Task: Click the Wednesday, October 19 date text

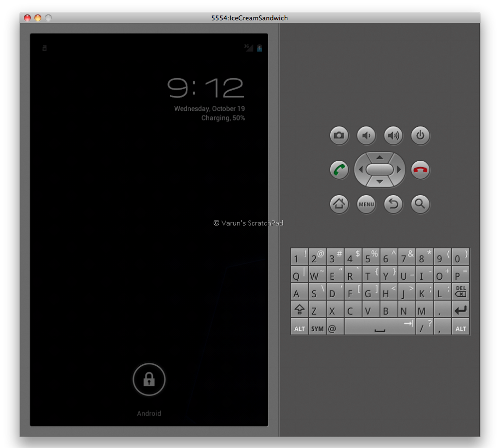Action: point(210,109)
